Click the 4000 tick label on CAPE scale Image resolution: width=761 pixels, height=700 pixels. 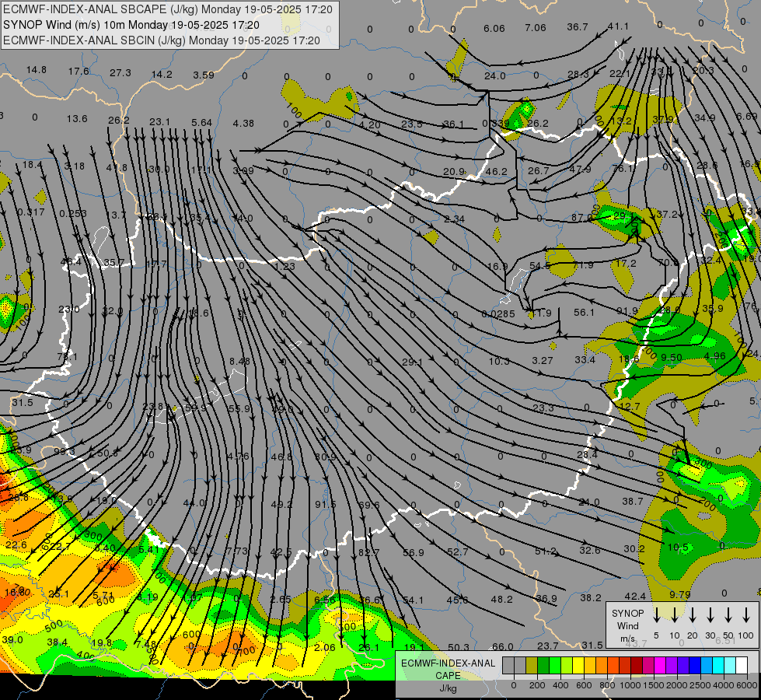(x=724, y=685)
